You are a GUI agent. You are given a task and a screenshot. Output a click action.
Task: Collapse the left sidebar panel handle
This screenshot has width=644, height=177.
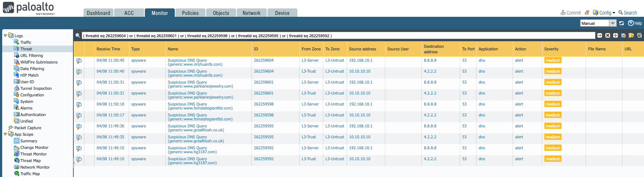click(74, 162)
